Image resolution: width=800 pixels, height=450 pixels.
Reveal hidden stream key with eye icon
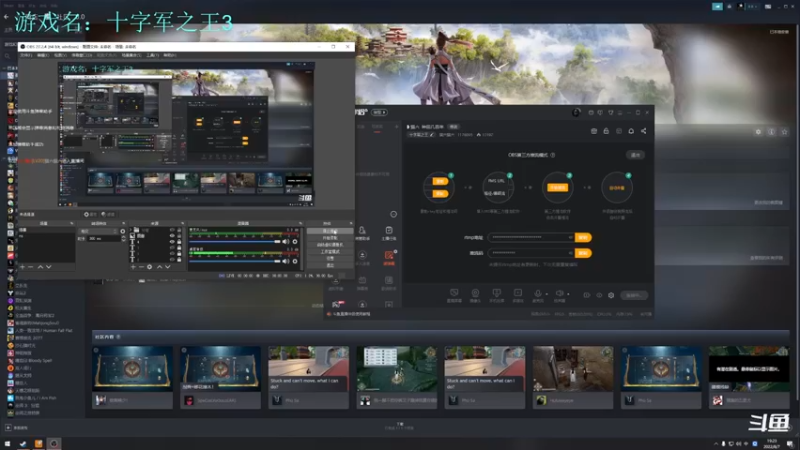click(x=570, y=253)
